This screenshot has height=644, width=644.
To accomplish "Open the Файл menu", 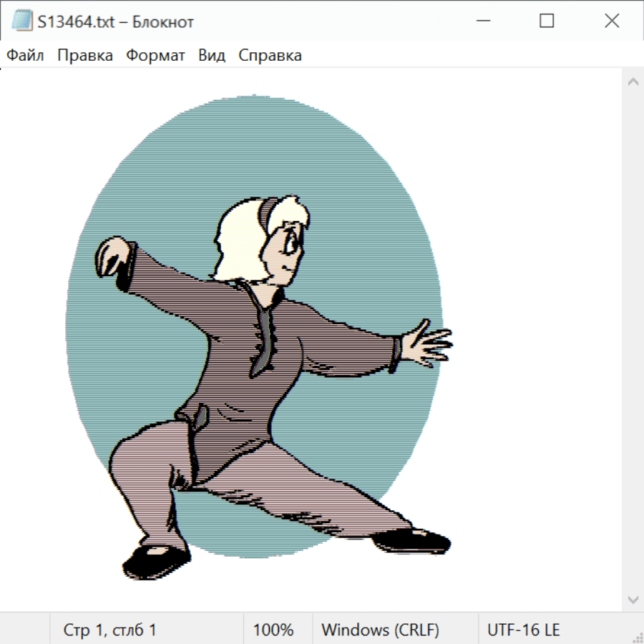I will coord(26,56).
